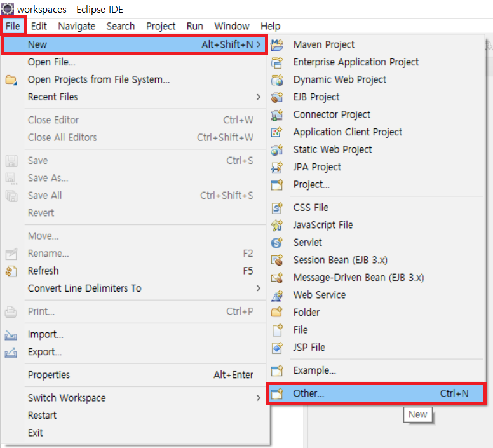The height and width of the screenshot is (448, 493).
Task: Click the EJB Project bean icon
Action: coord(277,97)
